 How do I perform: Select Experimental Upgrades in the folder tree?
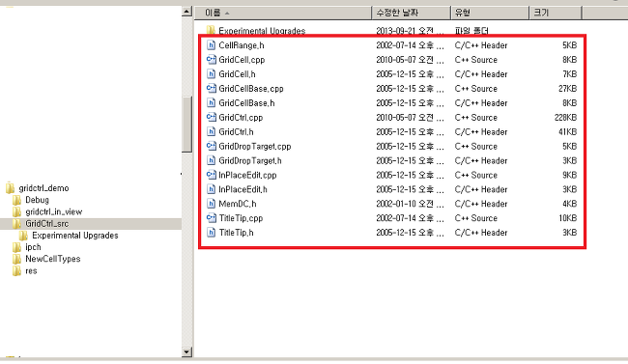point(75,236)
